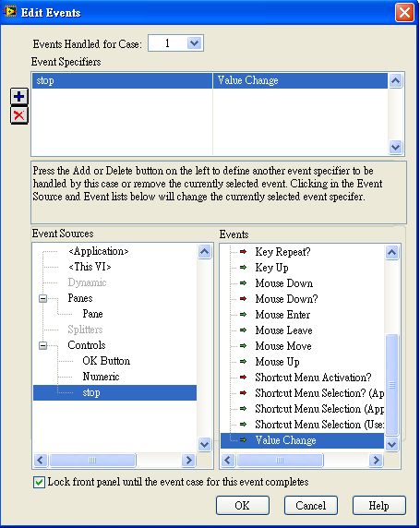
Task: Choose Key Repeat? event
Action: click(282, 252)
